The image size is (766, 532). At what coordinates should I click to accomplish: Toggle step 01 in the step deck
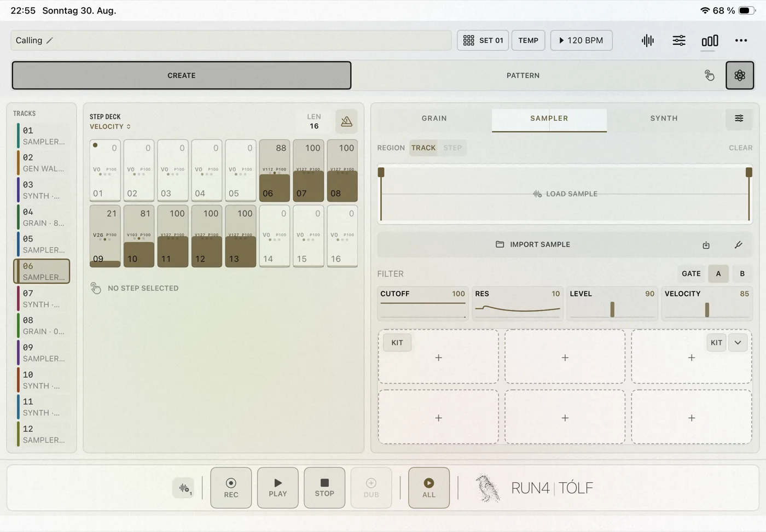pos(105,171)
